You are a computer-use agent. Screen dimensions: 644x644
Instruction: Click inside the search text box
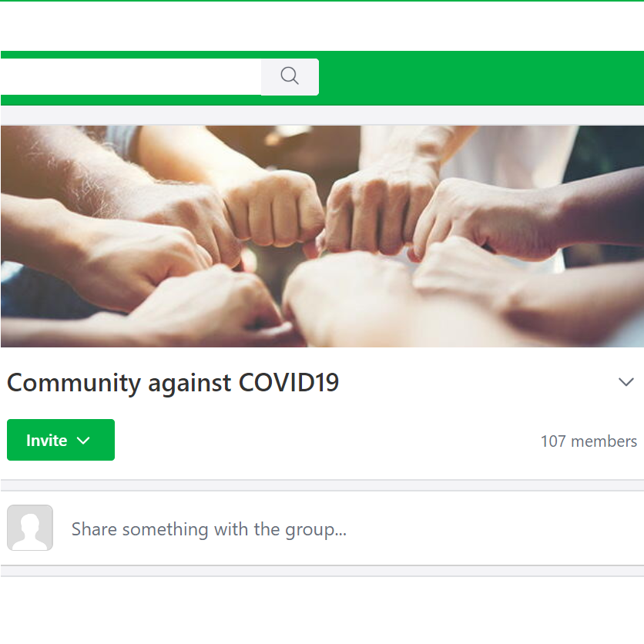click(x=131, y=77)
